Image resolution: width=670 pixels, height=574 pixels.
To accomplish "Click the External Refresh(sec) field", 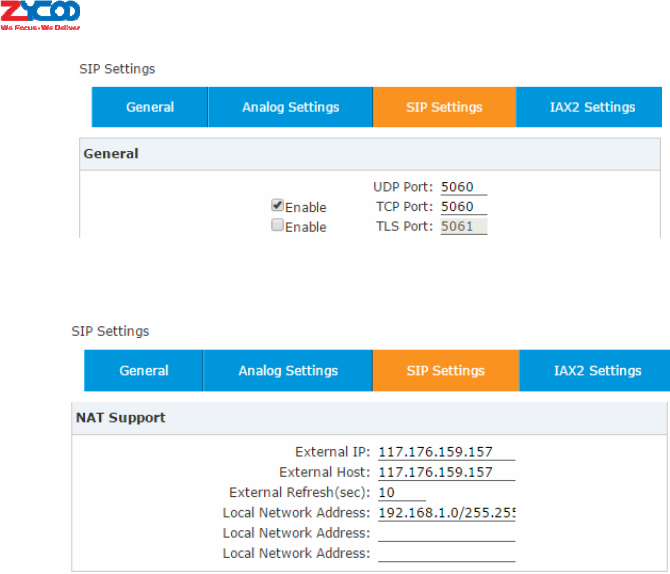I will pos(401,493).
